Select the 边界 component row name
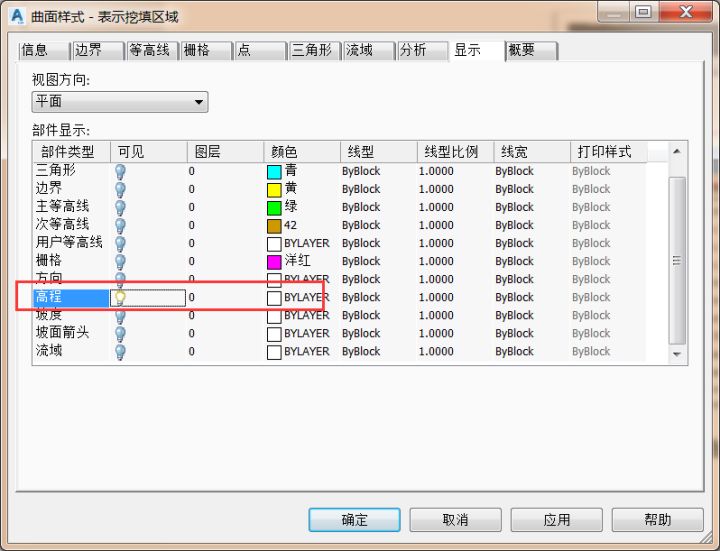Screen dimensions: 720x551 coord(49,188)
